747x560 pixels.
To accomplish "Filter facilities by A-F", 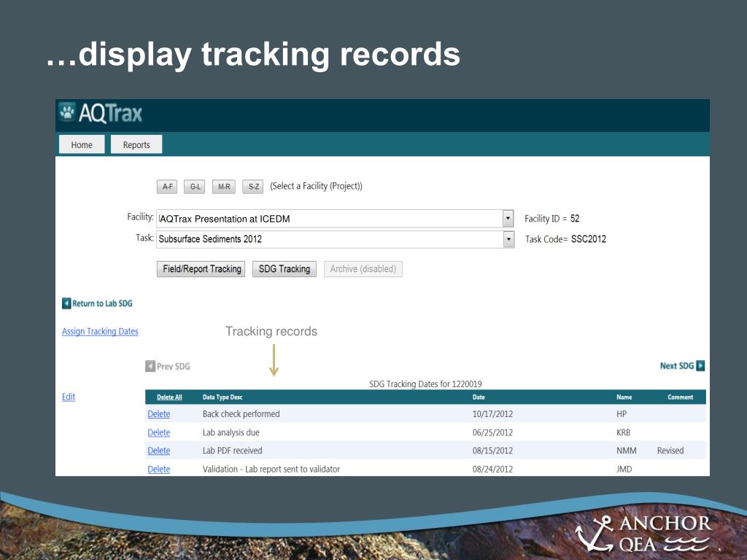I will (x=167, y=187).
